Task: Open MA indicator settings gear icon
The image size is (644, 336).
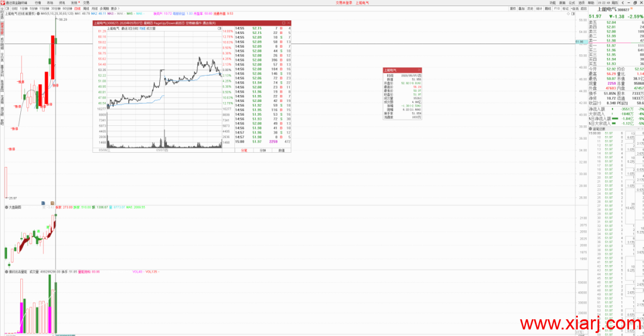Action: pos(38,14)
